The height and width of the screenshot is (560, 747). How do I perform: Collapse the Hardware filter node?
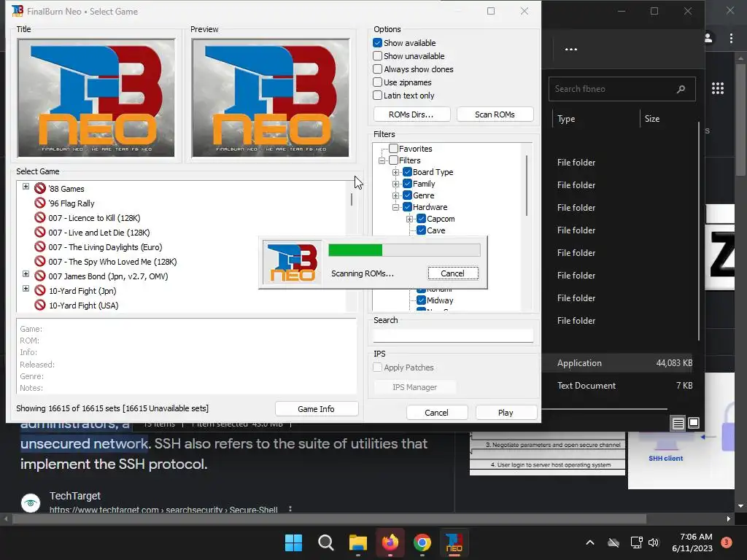(x=395, y=207)
